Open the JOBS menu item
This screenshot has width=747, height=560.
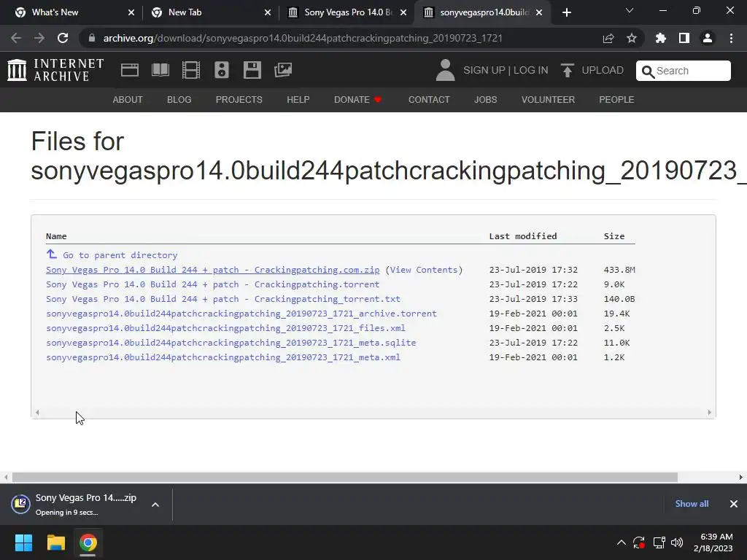tap(485, 99)
